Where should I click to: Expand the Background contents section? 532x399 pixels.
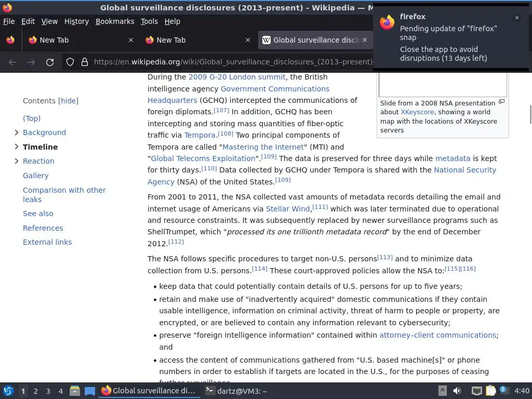click(x=16, y=132)
